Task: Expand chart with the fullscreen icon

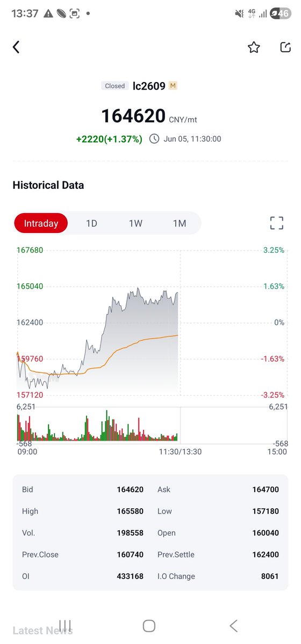Action: pyautogui.click(x=276, y=223)
